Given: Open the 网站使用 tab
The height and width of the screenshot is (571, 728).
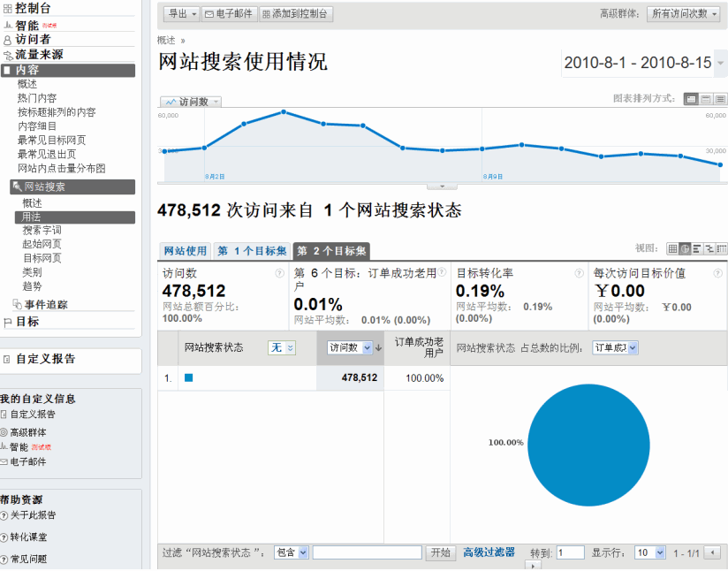Looking at the screenshot, I should [185, 251].
